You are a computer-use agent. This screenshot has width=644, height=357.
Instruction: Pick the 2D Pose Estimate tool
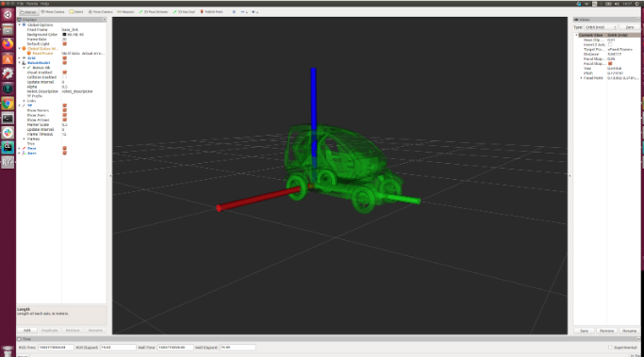pyautogui.click(x=154, y=12)
